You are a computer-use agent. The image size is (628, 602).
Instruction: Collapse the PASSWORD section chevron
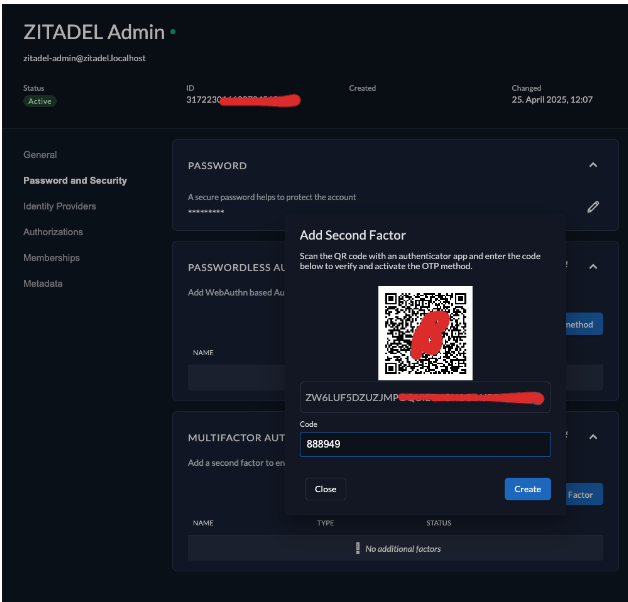click(593, 165)
